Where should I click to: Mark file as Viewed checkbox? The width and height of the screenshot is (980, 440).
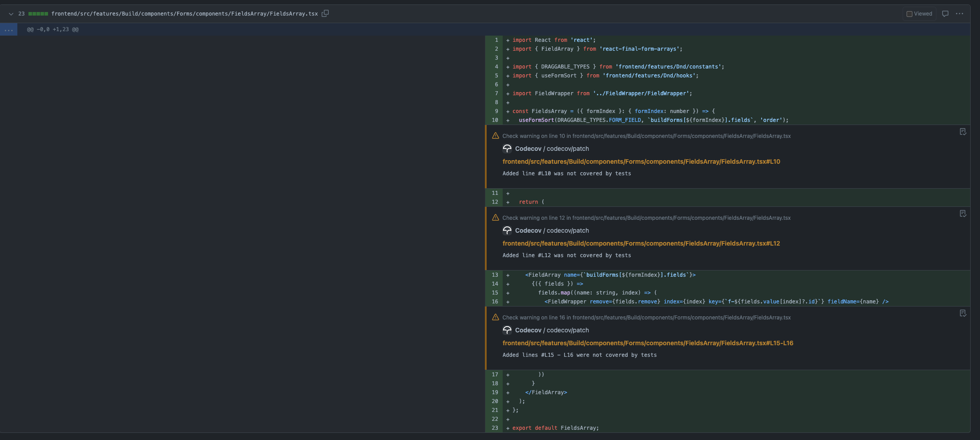coord(909,14)
